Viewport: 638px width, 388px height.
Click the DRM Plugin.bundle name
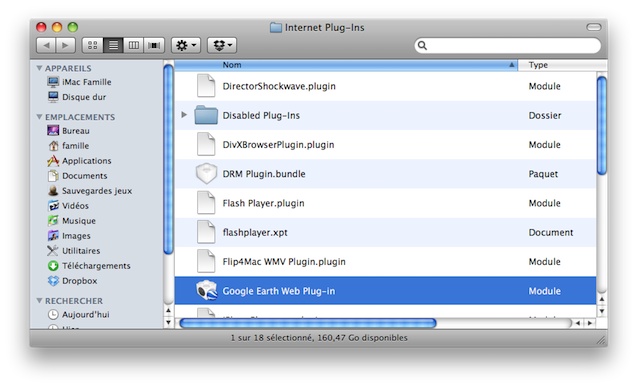(x=264, y=174)
